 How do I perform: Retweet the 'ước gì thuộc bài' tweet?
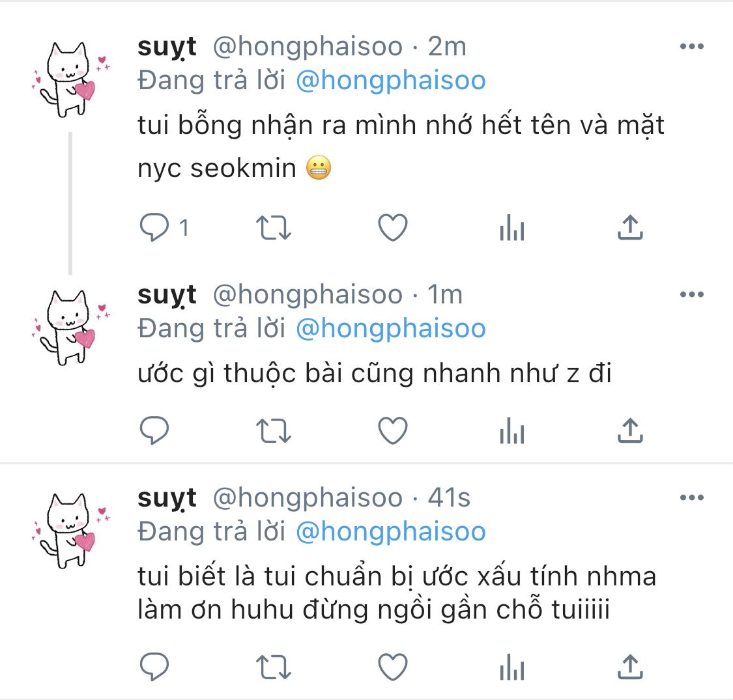coord(274,430)
